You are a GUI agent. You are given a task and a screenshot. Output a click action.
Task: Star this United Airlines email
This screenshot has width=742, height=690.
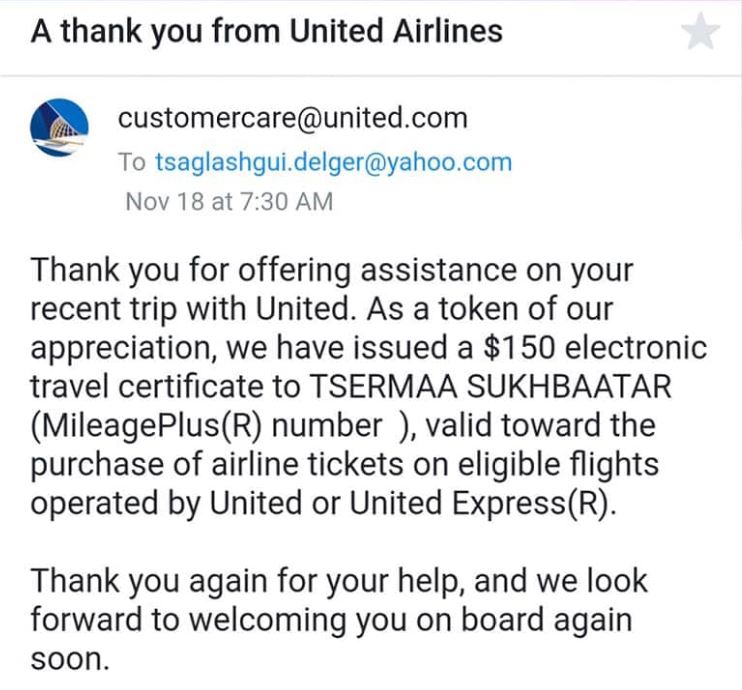[700, 33]
